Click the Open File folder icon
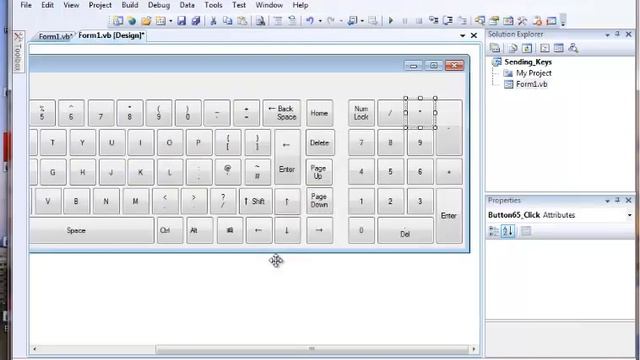Viewport: 640px width, 360px height. (146, 20)
